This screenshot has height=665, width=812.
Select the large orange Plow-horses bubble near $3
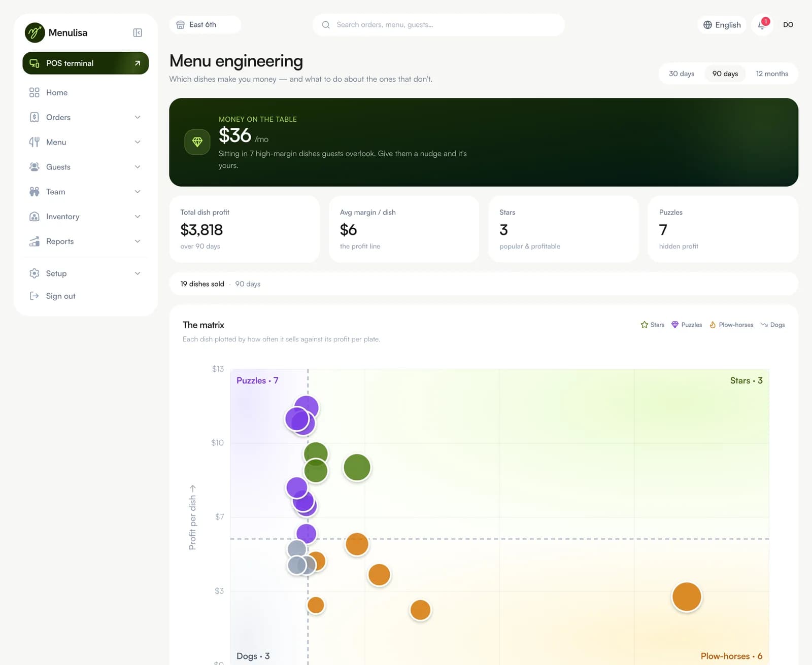pyautogui.click(x=687, y=597)
